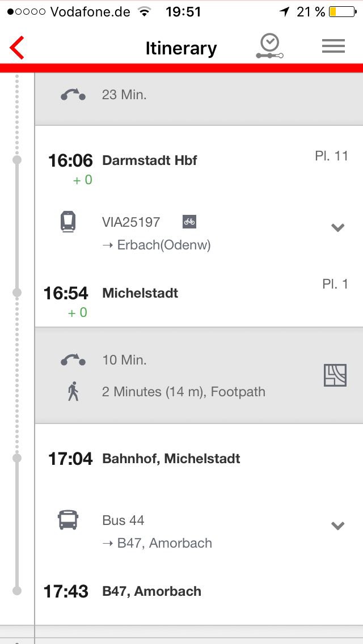
Task: Select Michelstadt arrival station
Action: [x=140, y=293]
